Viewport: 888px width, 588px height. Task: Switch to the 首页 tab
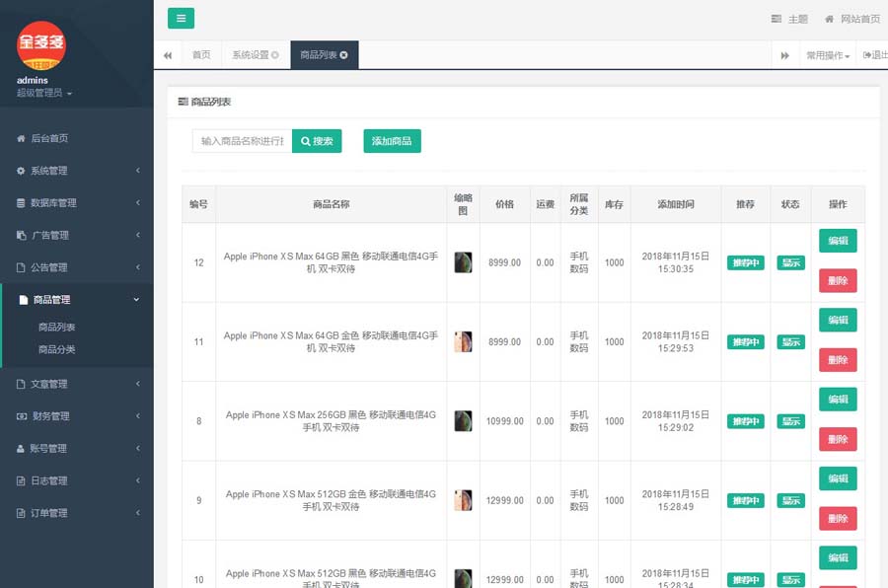(201, 55)
